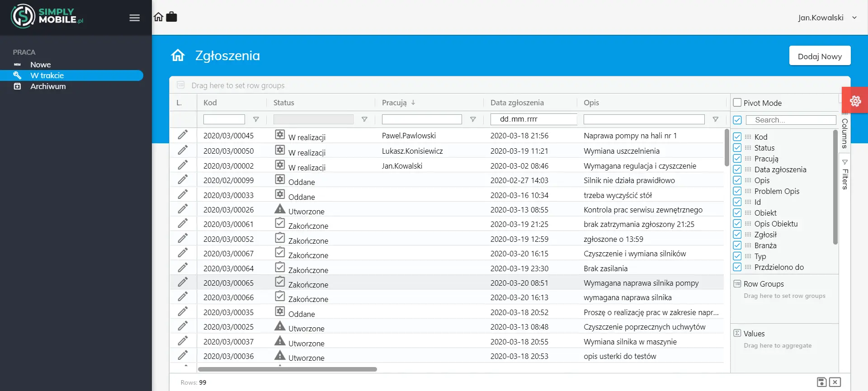Click the clear X icon at grid bottom

click(x=835, y=382)
